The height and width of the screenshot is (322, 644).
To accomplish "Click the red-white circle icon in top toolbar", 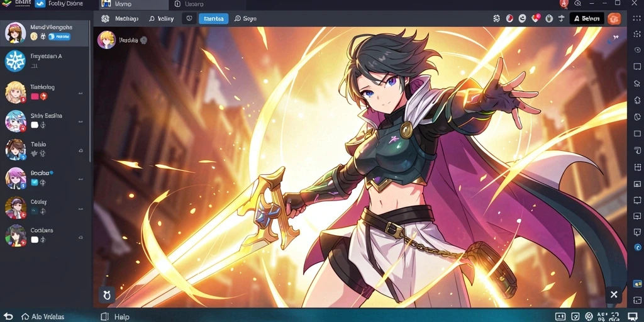I will 509,18.
